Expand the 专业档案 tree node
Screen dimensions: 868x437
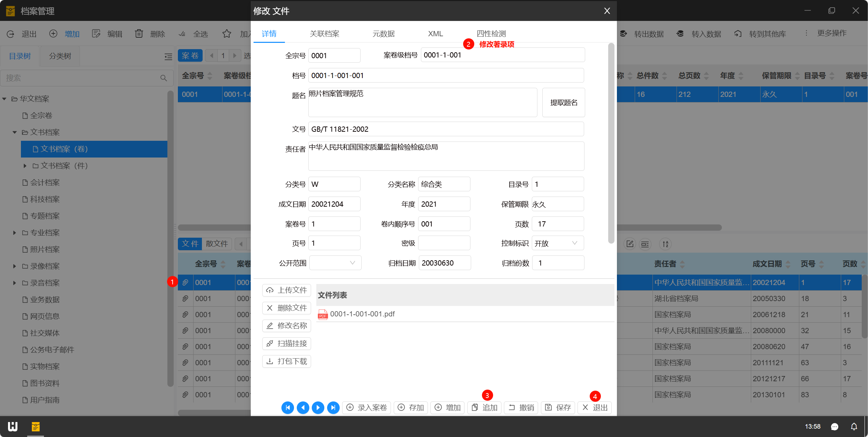(14, 232)
